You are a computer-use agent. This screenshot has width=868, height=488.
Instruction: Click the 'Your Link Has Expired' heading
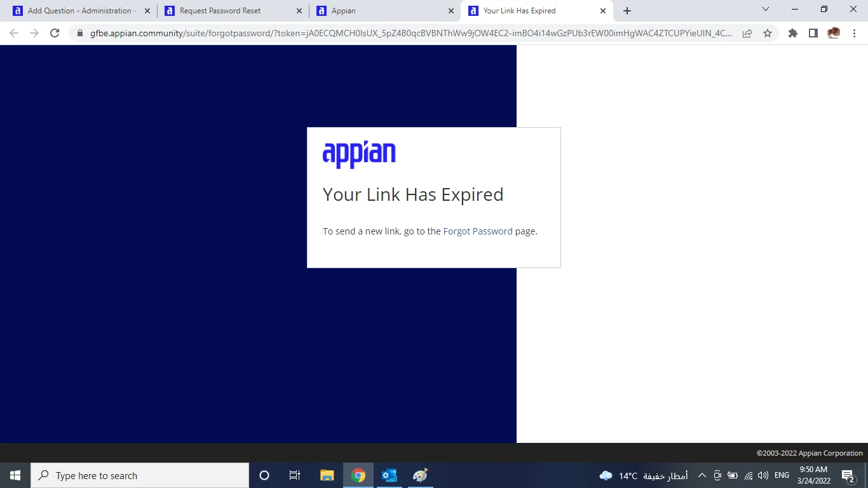point(413,194)
